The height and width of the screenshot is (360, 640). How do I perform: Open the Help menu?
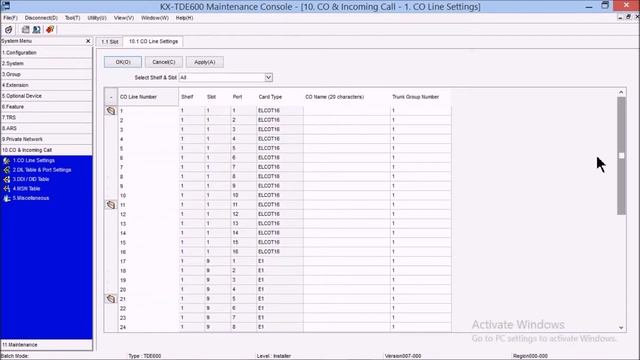tap(184, 18)
